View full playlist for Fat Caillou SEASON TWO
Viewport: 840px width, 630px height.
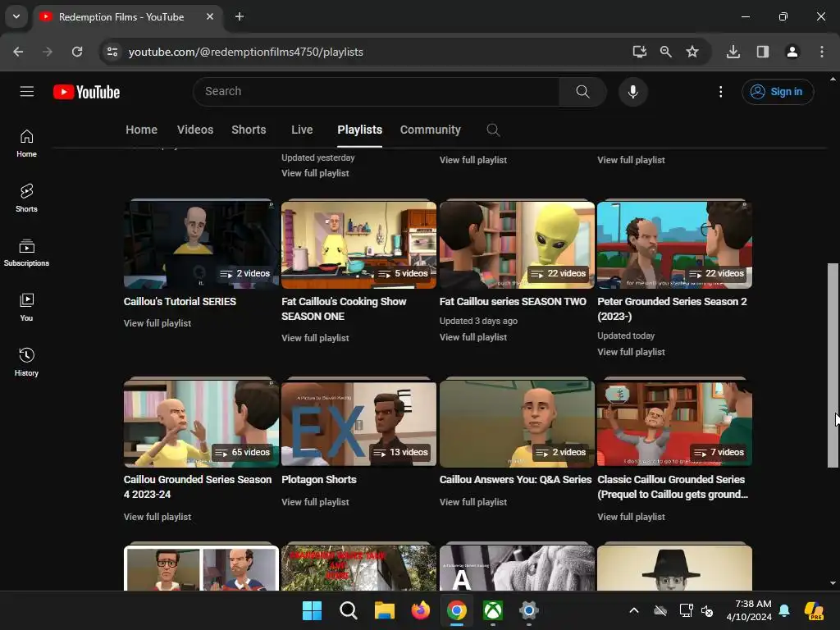(473, 337)
